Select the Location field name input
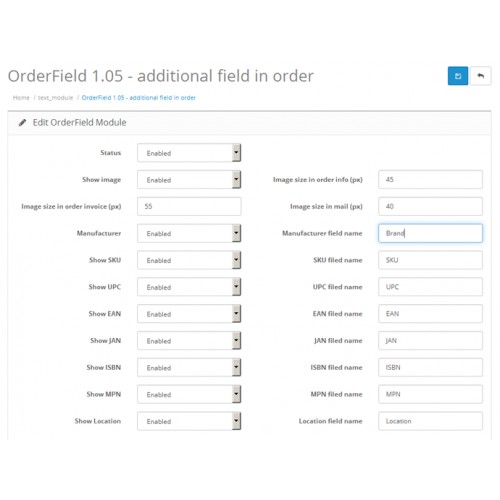Screen dimensions: 500x500 pyautogui.click(x=430, y=421)
